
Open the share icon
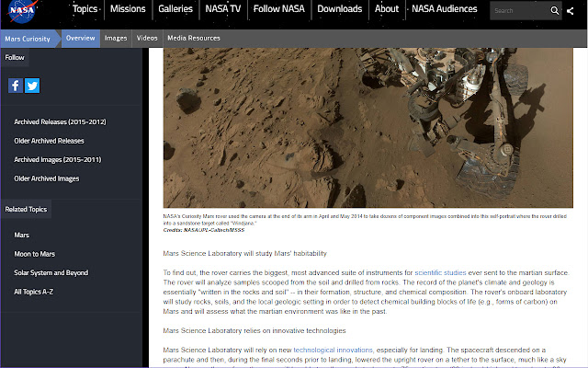click(571, 11)
